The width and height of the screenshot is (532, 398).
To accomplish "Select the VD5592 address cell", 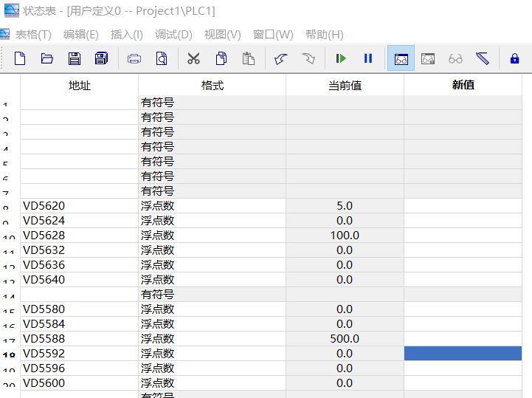I will [80, 354].
